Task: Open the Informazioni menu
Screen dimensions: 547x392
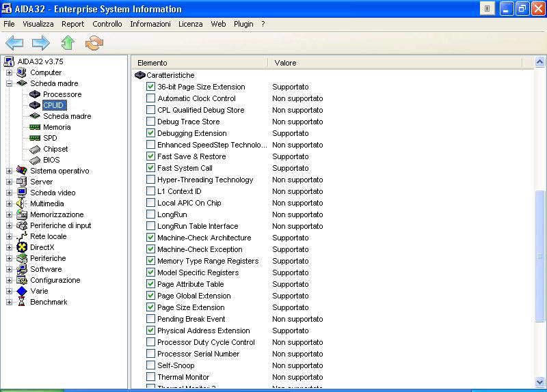Action: pyautogui.click(x=150, y=24)
